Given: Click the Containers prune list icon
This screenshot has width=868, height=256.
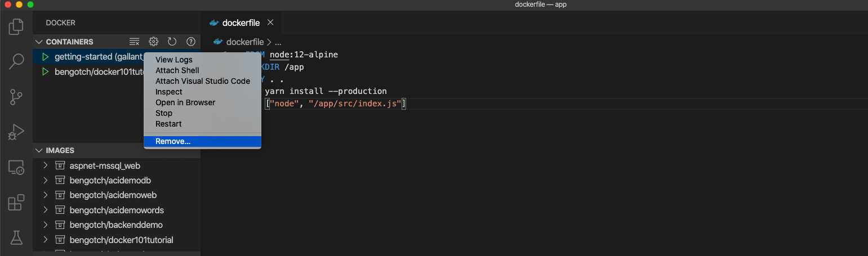Looking at the screenshot, I should (134, 42).
